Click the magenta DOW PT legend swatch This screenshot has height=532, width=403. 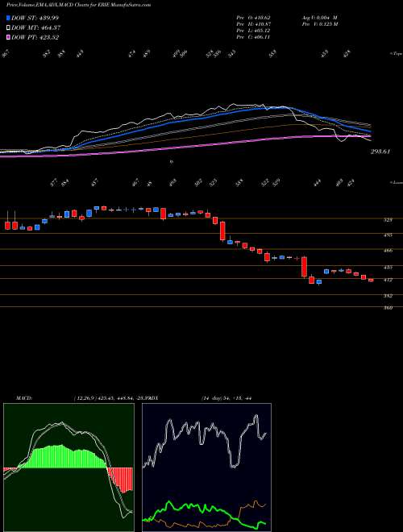tap(9, 37)
